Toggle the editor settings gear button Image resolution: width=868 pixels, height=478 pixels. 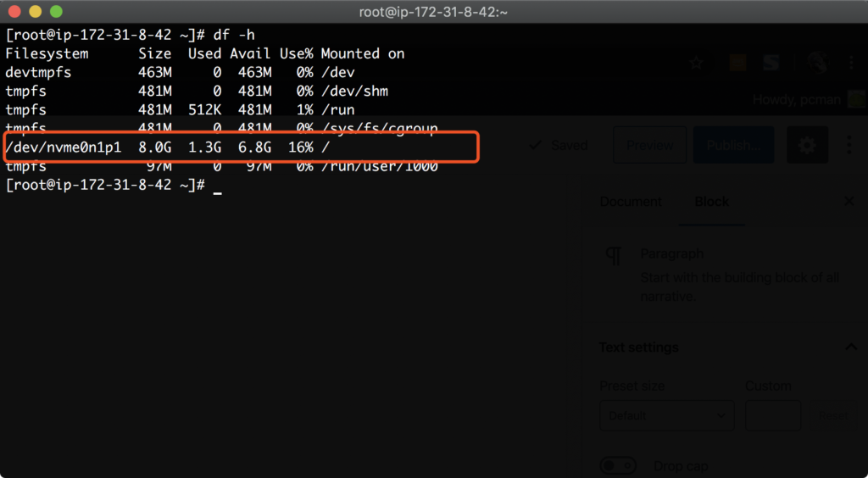pos(807,146)
